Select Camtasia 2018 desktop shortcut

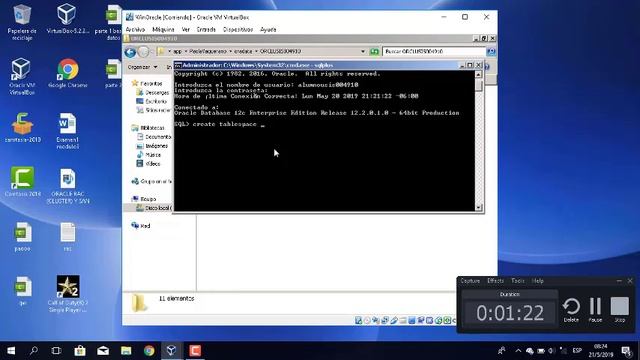(x=22, y=182)
